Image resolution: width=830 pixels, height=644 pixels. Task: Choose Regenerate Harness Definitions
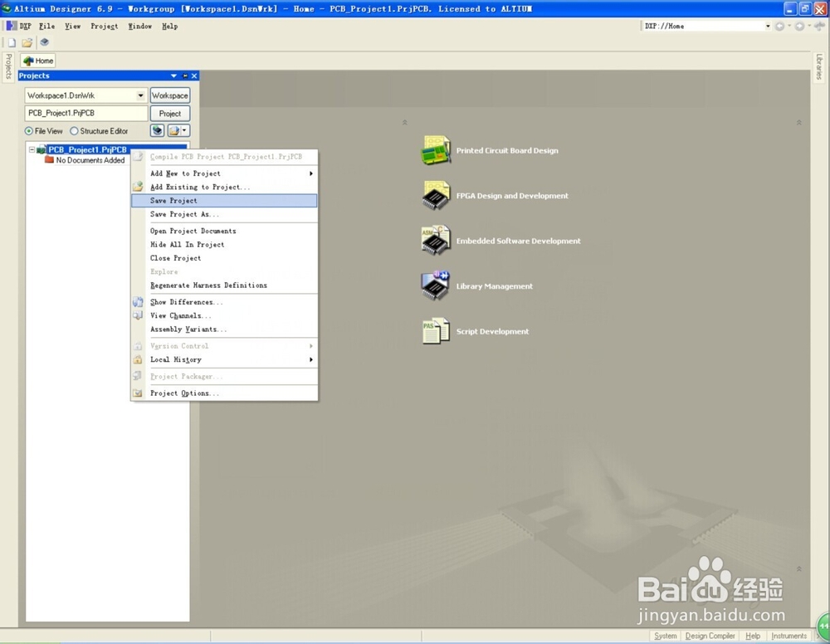click(x=224, y=285)
